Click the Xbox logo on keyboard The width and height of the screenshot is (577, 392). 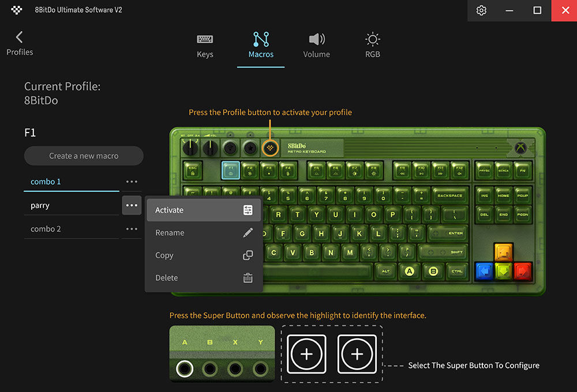520,148
